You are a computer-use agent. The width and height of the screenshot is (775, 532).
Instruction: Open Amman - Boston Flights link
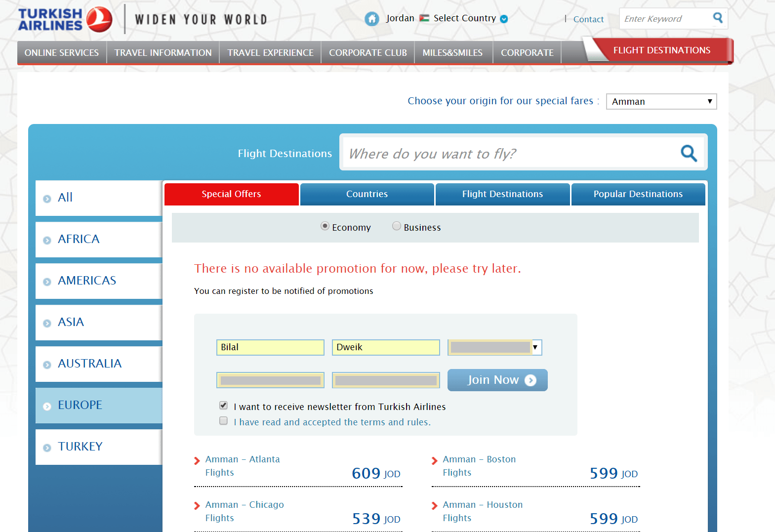coord(479,466)
